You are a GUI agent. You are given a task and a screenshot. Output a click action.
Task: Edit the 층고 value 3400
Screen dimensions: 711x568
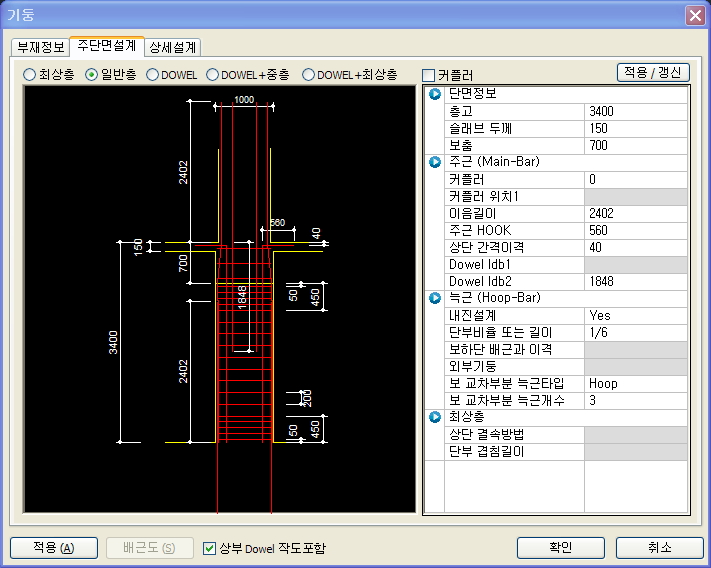coord(636,112)
